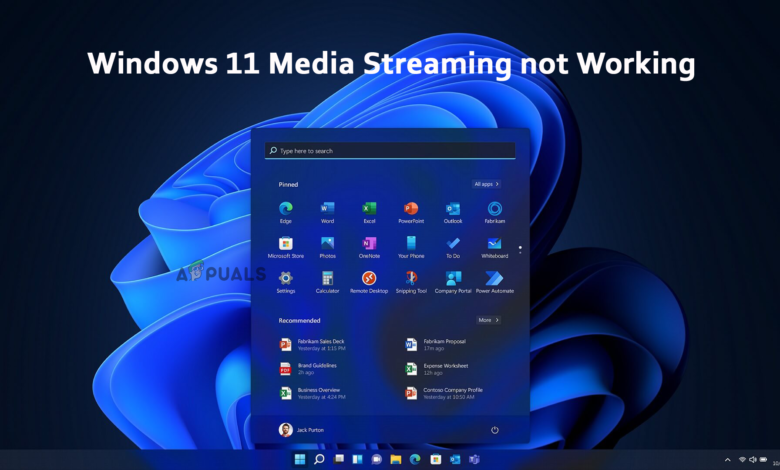Click the All apps button
Viewport: 780px width, 470px height.
[x=486, y=184]
